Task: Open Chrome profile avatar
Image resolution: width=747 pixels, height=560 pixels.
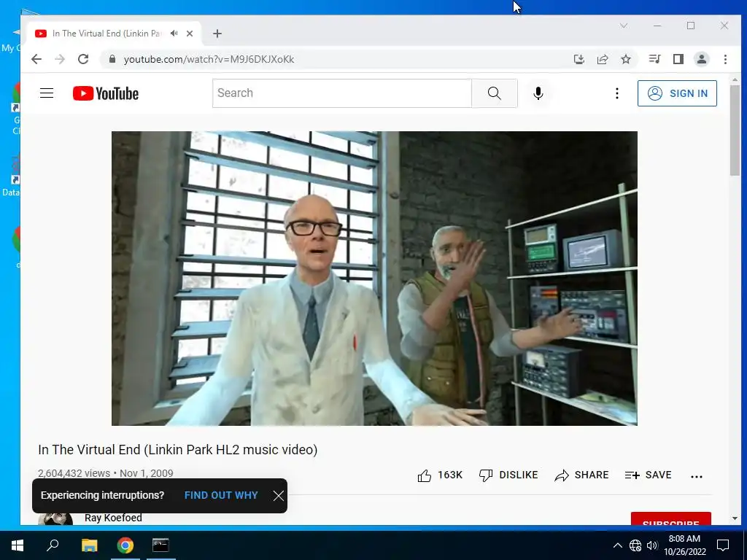Action: pos(702,59)
